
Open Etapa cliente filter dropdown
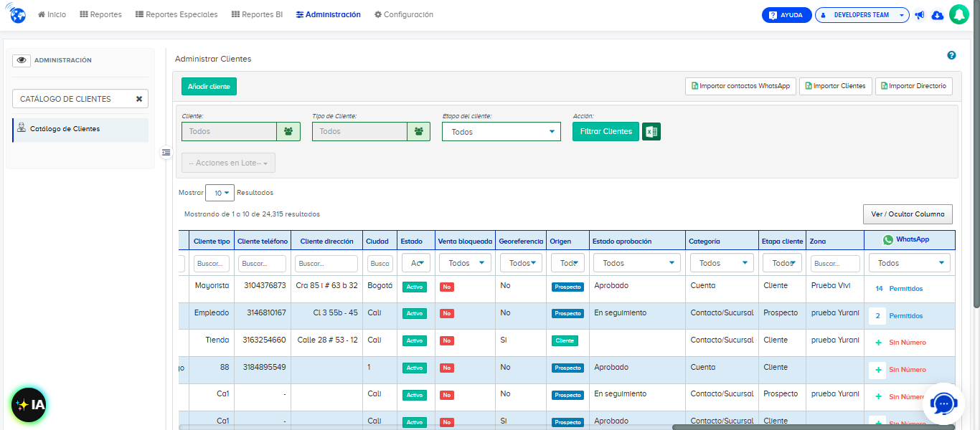point(783,263)
